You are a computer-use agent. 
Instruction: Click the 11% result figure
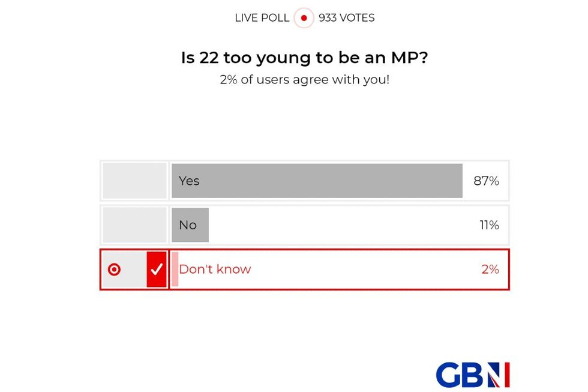(x=489, y=225)
